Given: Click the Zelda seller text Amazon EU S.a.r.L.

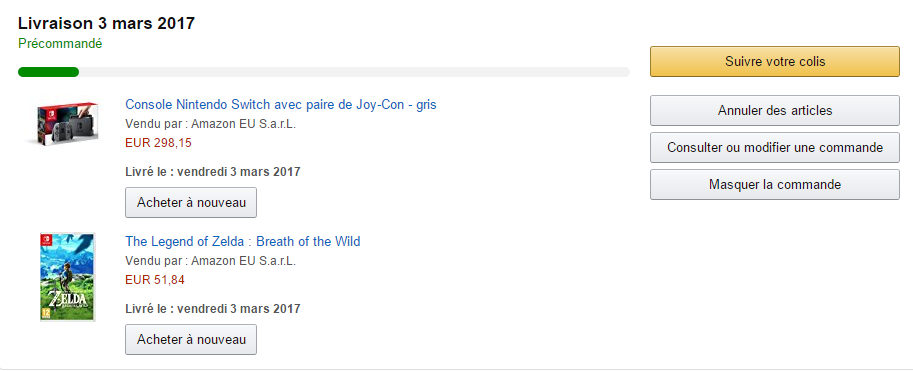Looking at the screenshot, I should coord(243,261).
